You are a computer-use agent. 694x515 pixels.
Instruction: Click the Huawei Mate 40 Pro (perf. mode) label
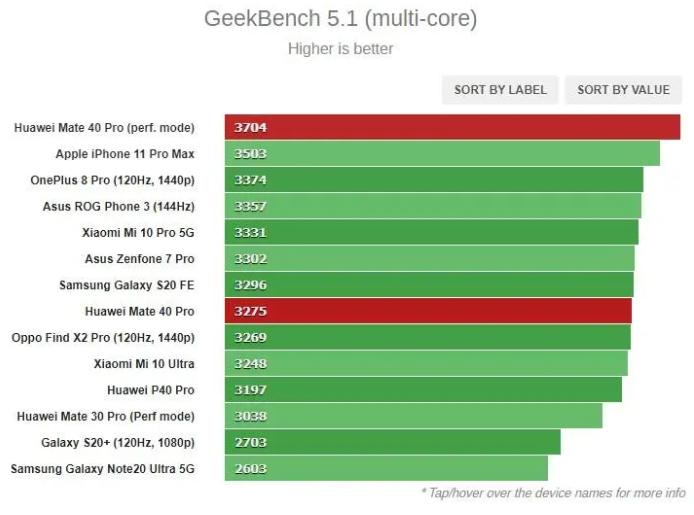pyautogui.click(x=104, y=128)
